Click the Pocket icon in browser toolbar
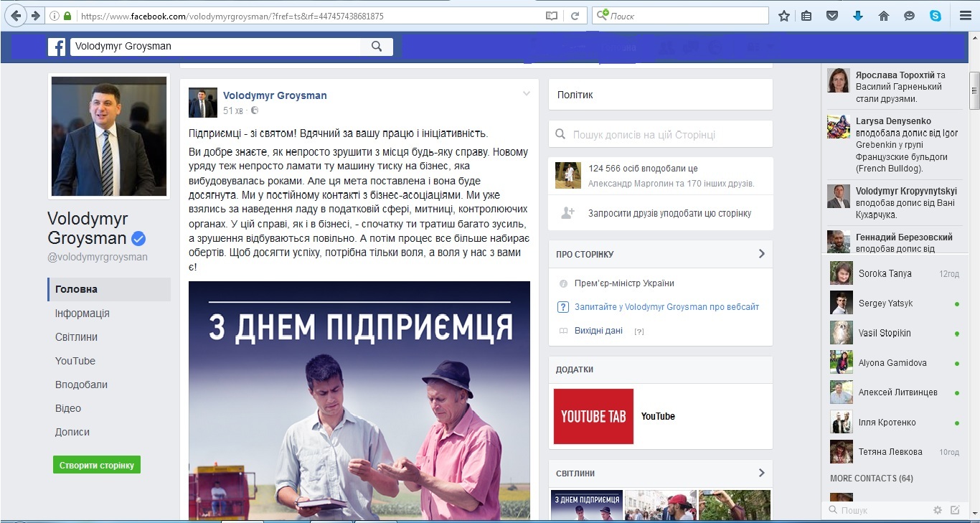Image resolution: width=980 pixels, height=523 pixels. coord(832,16)
